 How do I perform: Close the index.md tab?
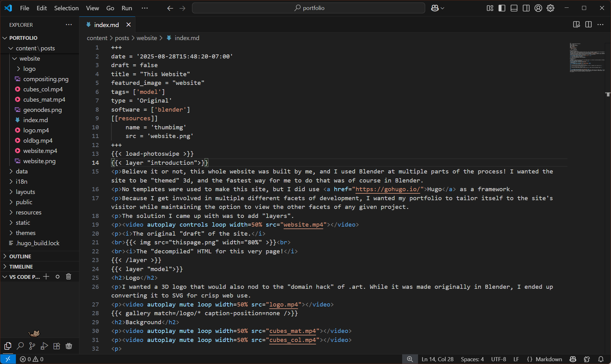[128, 25]
